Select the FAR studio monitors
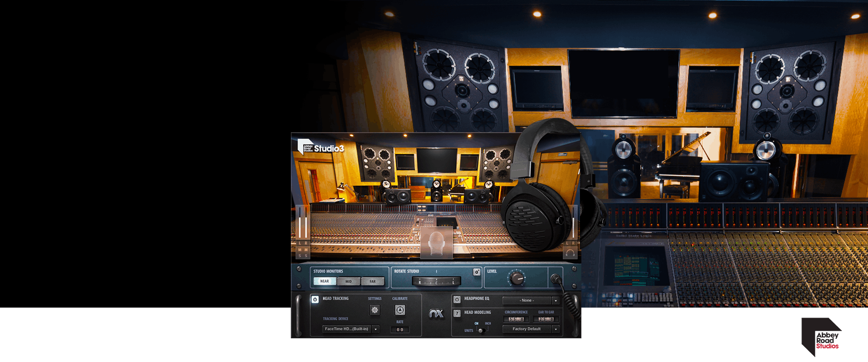 373,281
